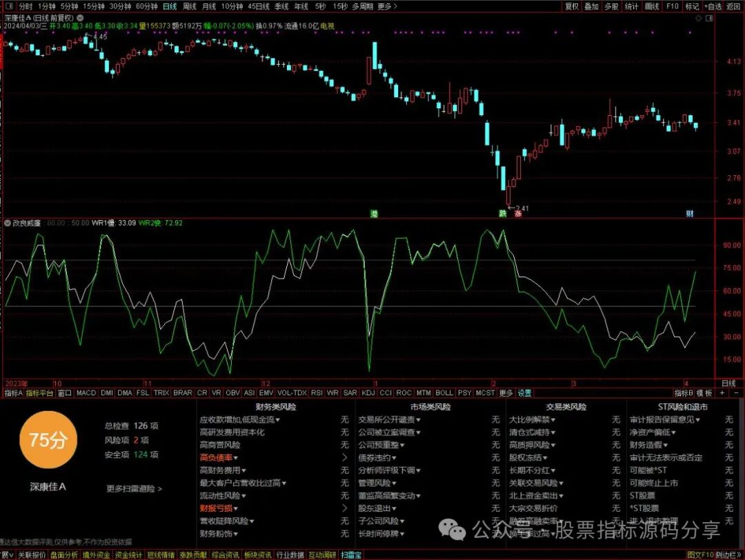
Task: Click the 图文F10 button
Action: [x=700, y=554]
